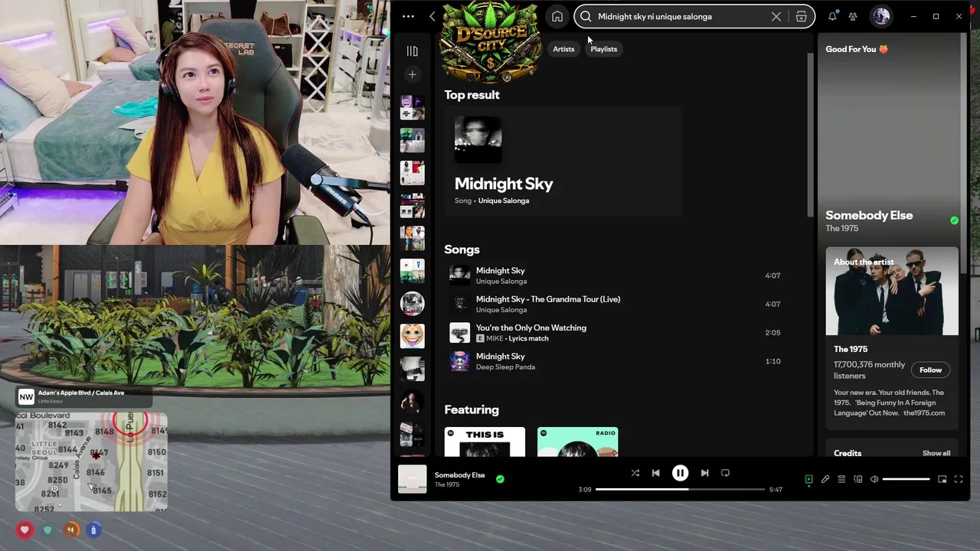Open MIKE artist link under lyrics match
980x551 pixels.
coord(495,338)
